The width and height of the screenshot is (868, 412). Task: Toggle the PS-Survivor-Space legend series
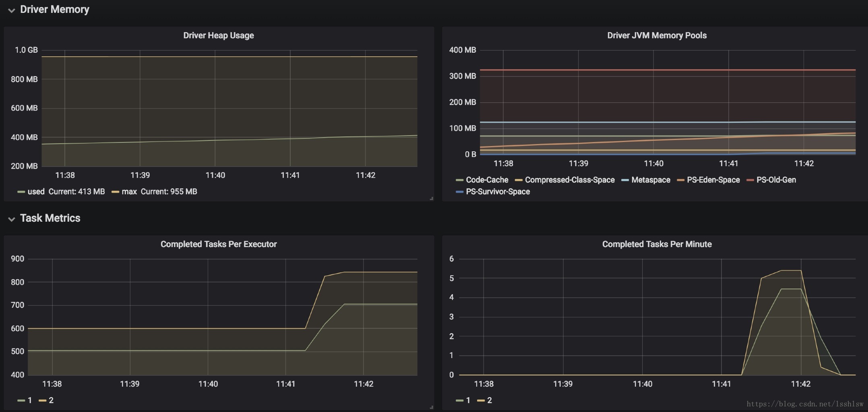point(498,192)
